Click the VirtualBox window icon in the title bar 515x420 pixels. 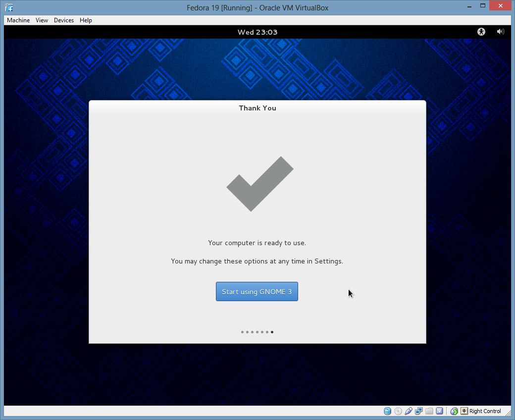[9, 7]
